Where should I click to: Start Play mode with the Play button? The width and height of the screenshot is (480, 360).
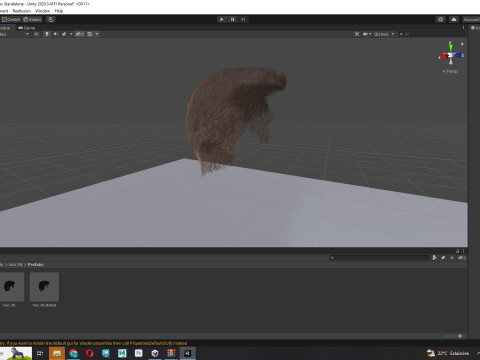point(222,19)
